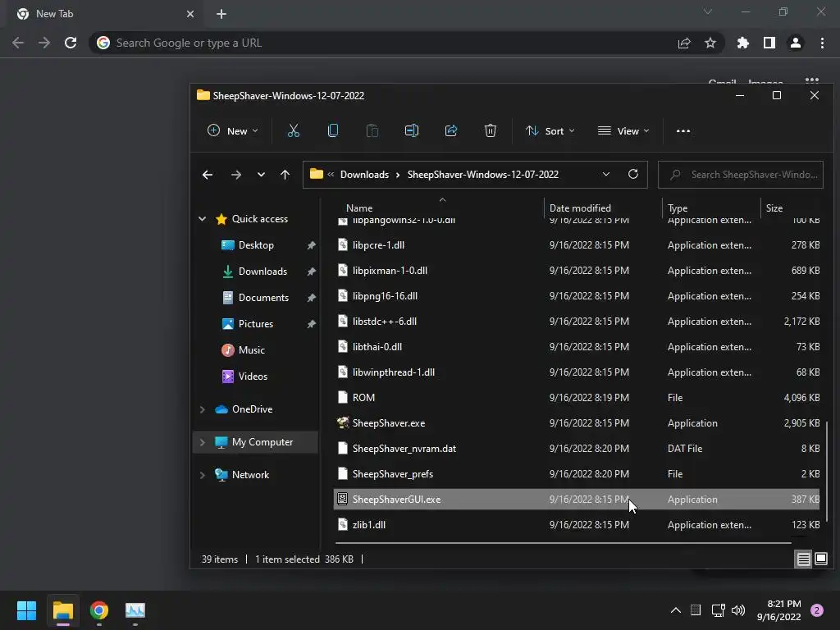
Task: Close the New Tab in Chrome
Action: click(190, 14)
